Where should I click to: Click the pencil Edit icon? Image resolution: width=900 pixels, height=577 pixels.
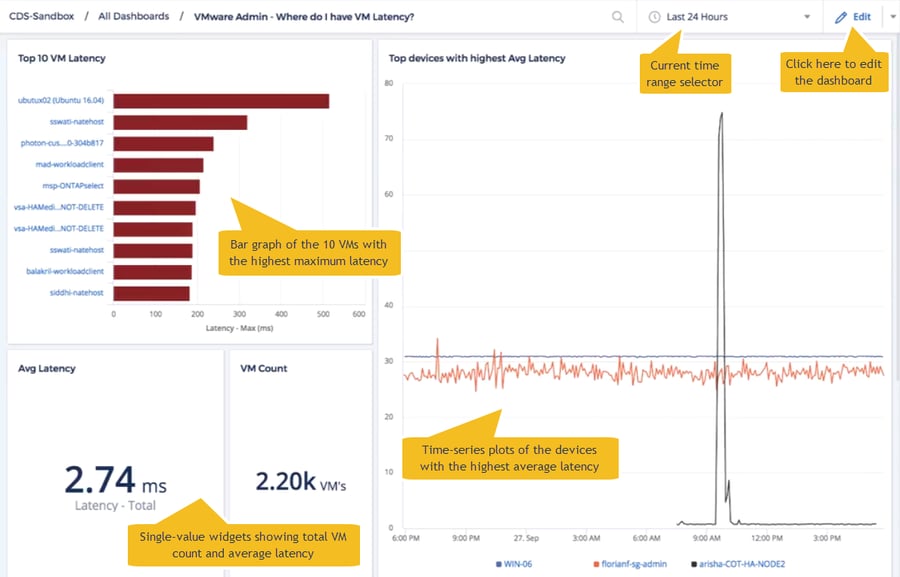[841, 17]
